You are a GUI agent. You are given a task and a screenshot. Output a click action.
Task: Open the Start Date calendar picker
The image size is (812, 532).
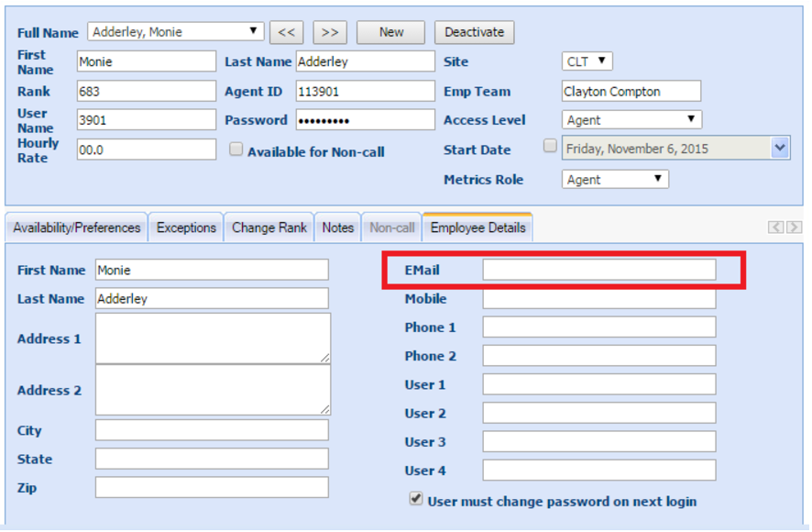780,148
